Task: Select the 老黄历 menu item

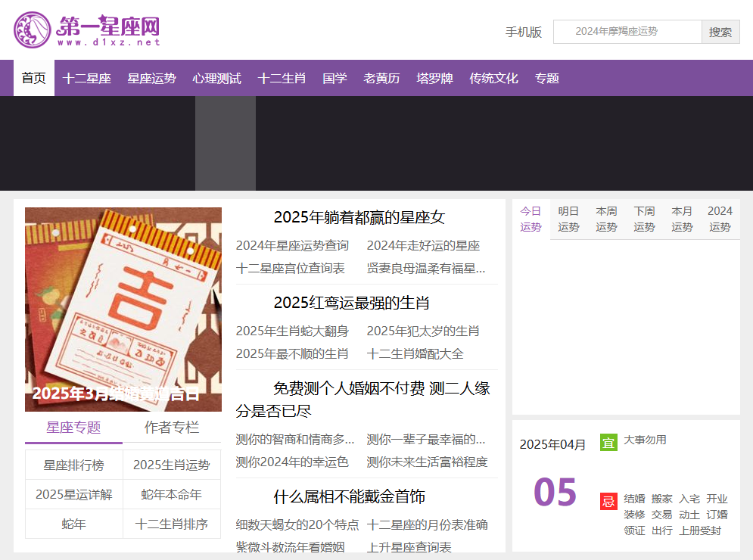Action: coord(381,78)
